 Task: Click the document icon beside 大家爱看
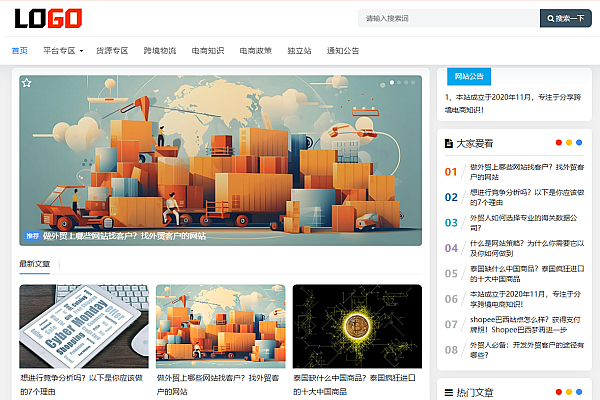[449, 143]
